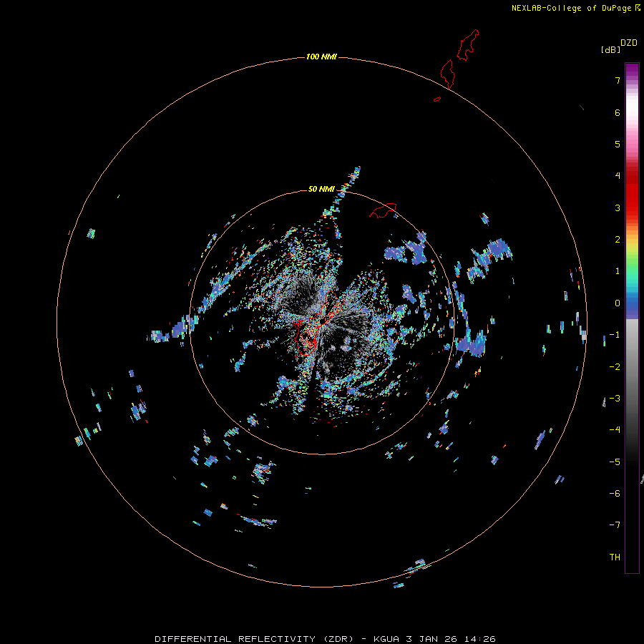
Task: Click the '100 NMI' range ring label
Action: (x=321, y=57)
